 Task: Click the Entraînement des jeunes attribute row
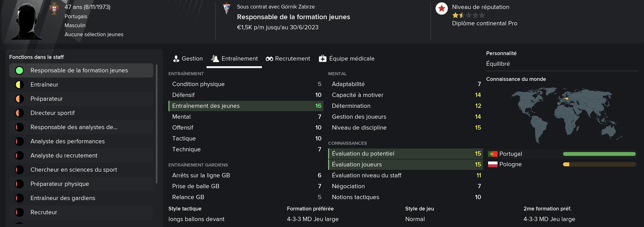point(246,106)
